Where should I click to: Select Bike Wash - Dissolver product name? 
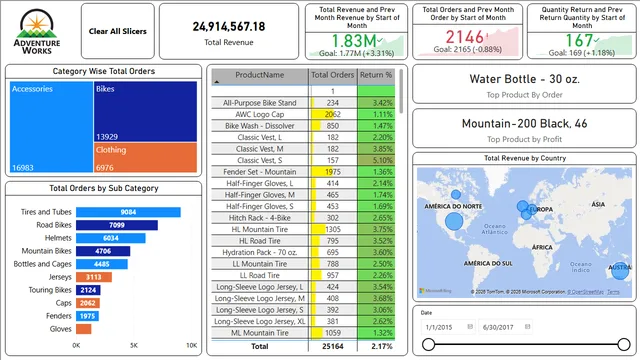click(260, 126)
